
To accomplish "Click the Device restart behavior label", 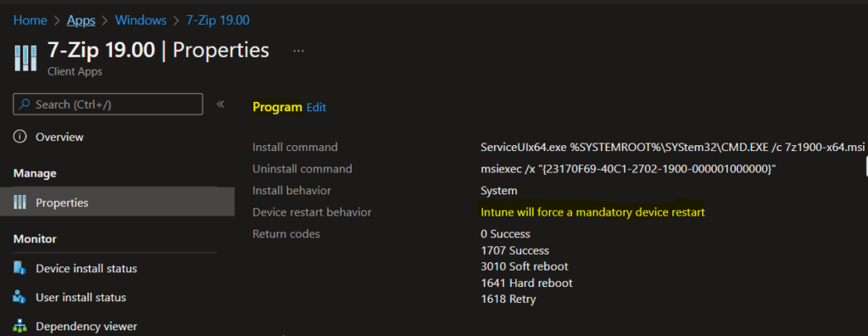I will pos(312,212).
